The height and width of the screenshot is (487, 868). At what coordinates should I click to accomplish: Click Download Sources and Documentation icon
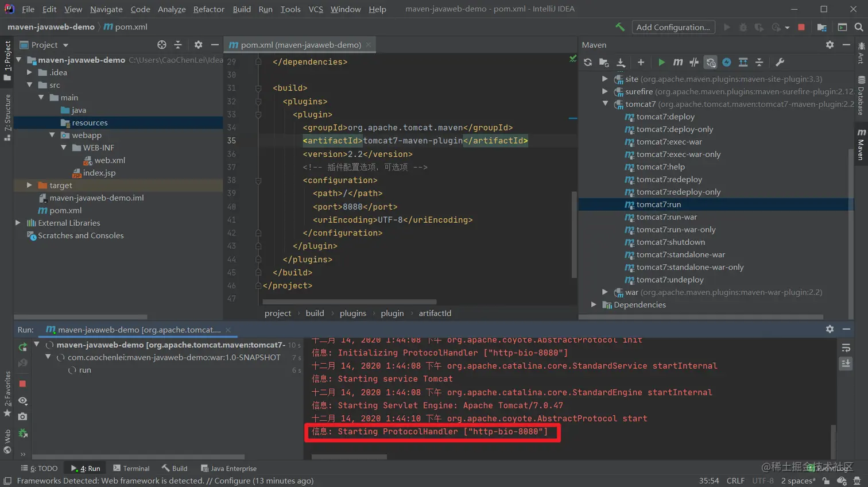(x=621, y=62)
